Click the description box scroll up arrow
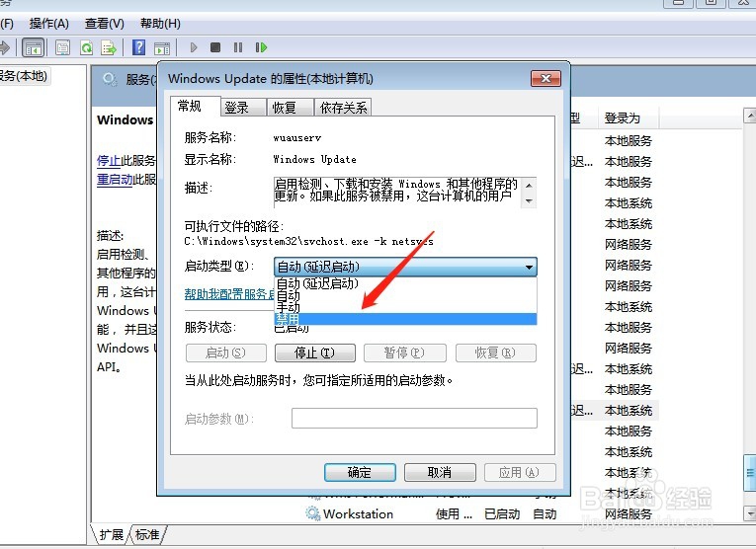The width and height of the screenshot is (756, 549). pos(529,186)
